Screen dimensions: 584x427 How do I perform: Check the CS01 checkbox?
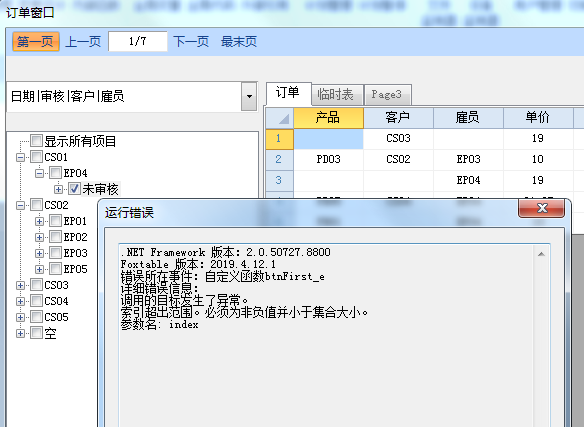tap(36, 156)
